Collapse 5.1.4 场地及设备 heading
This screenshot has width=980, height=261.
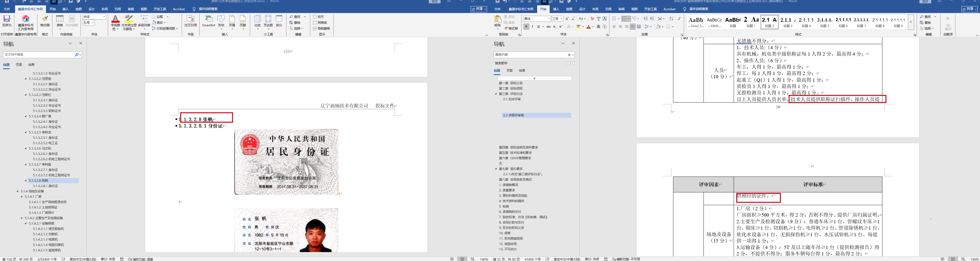point(17,191)
